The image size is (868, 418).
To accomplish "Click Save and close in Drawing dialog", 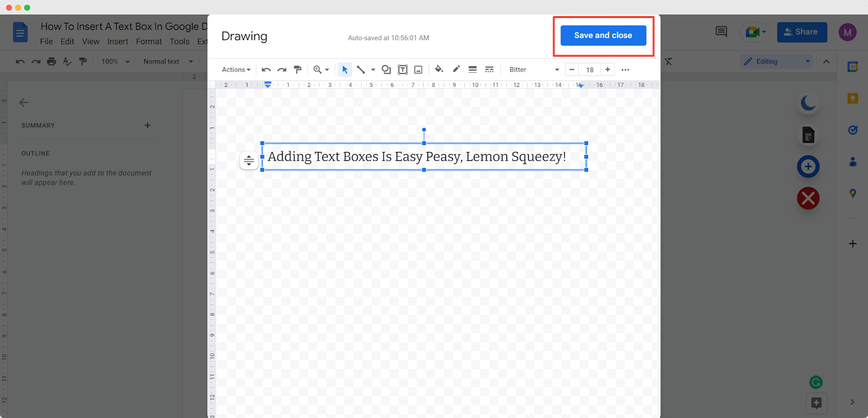I will tap(603, 35).
